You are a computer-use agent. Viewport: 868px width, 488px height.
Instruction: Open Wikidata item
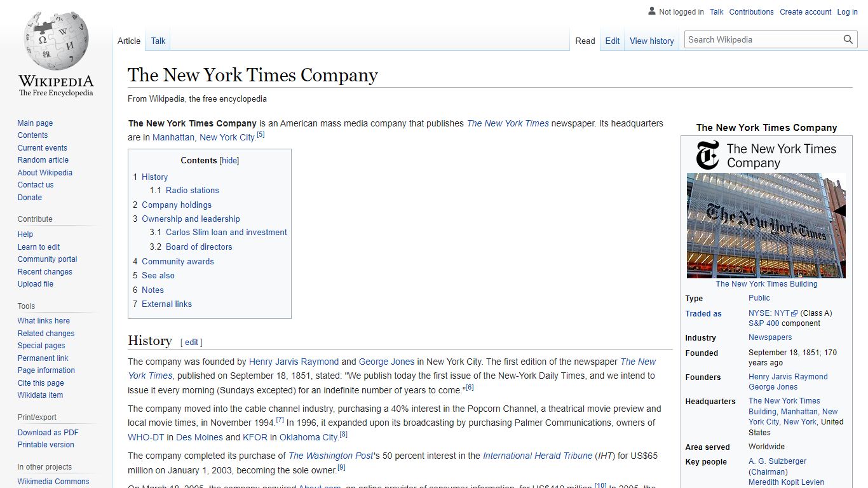pos(40,395)
